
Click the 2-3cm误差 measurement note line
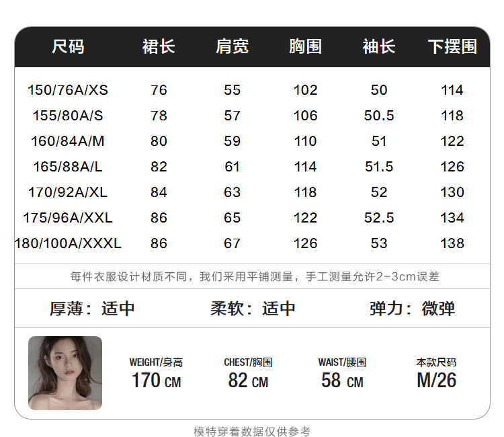click(x=255, y=276)
